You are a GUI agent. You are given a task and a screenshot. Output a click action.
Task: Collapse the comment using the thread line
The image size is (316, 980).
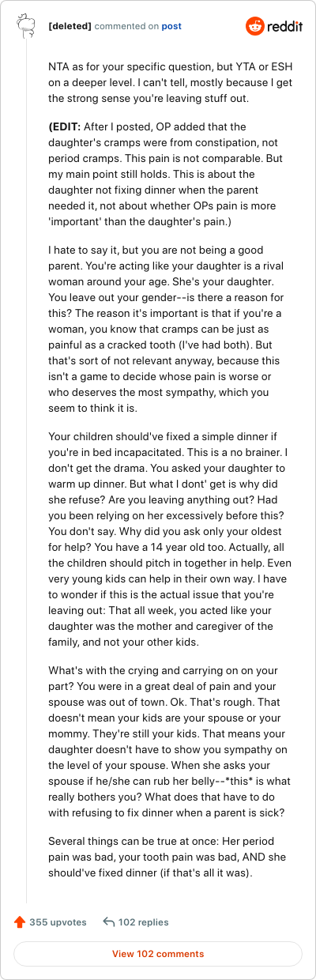coord(26,474)
